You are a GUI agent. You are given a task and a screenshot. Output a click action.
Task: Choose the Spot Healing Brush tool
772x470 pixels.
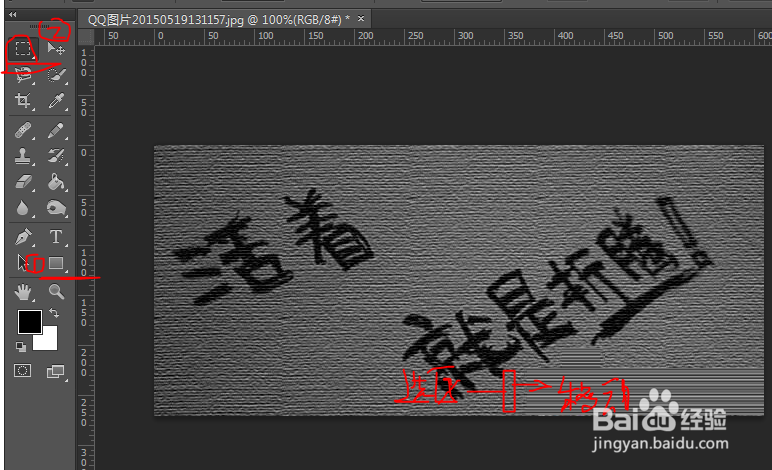(x=23, y=130)
